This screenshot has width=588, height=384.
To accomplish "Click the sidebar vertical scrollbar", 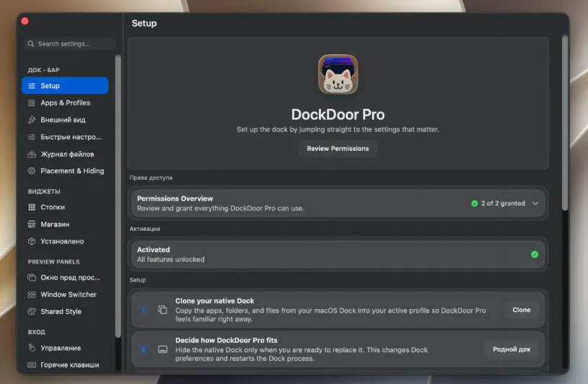I will click(x=118, y=196).
